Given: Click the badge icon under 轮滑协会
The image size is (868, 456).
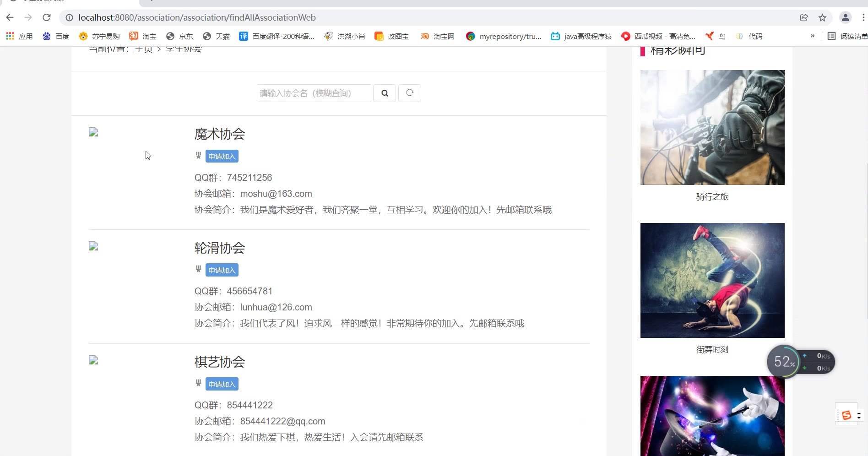Looking at the screenshot, I should pos(198,269).
